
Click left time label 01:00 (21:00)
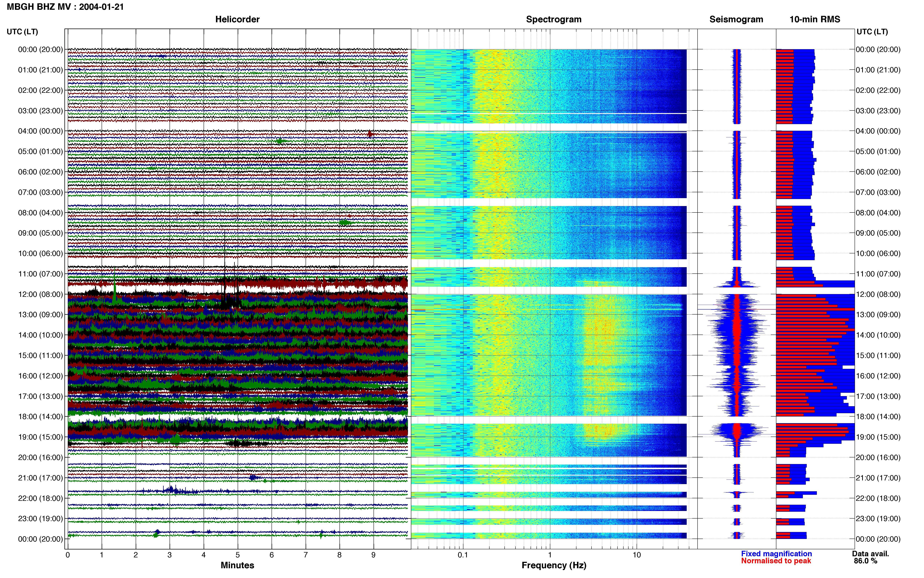click(41, 70)
